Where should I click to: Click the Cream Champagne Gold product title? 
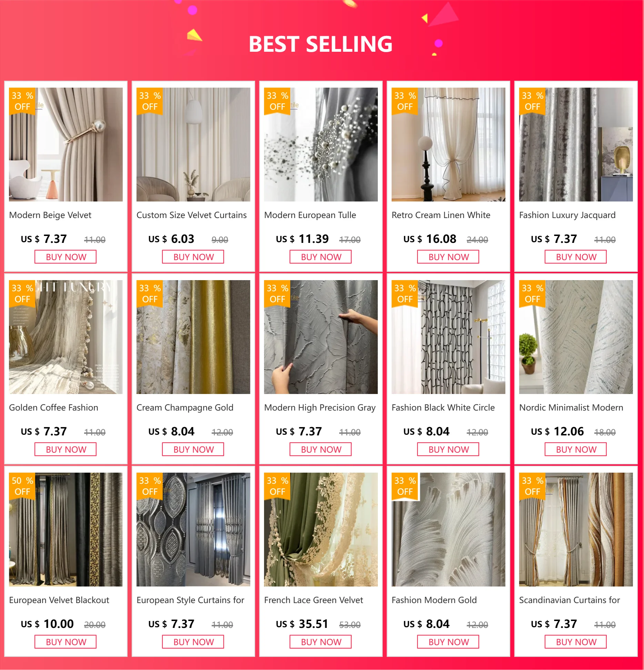pos(185,407)
